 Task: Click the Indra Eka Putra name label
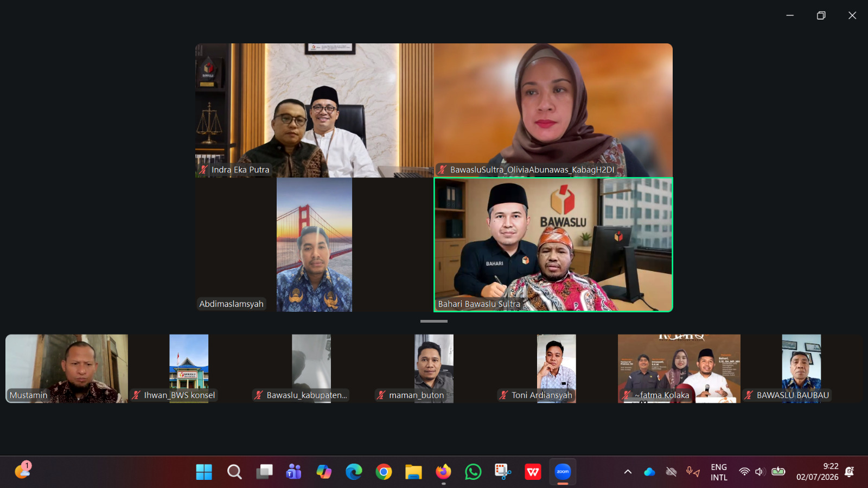pyautogui.click(x=240, y=170)
